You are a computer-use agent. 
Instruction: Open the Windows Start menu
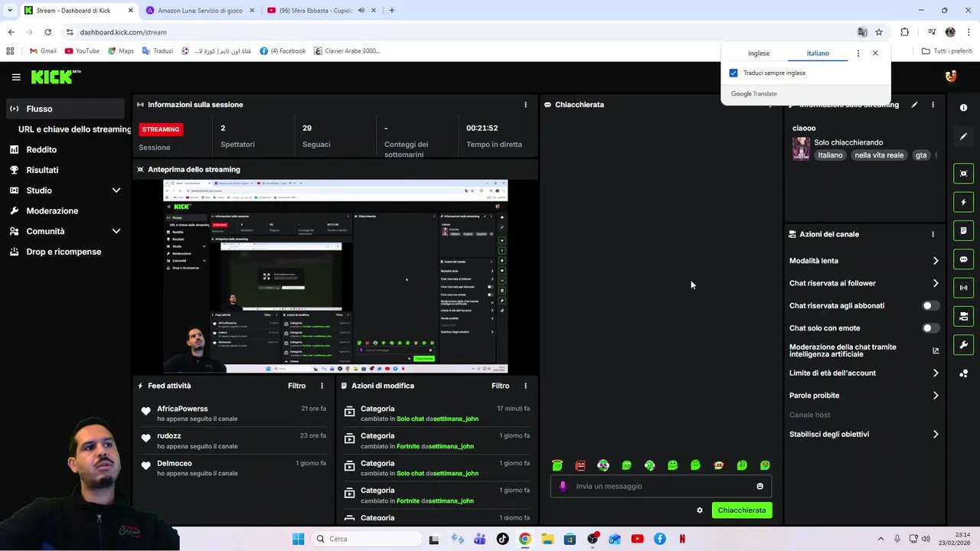tap(299, 539)
